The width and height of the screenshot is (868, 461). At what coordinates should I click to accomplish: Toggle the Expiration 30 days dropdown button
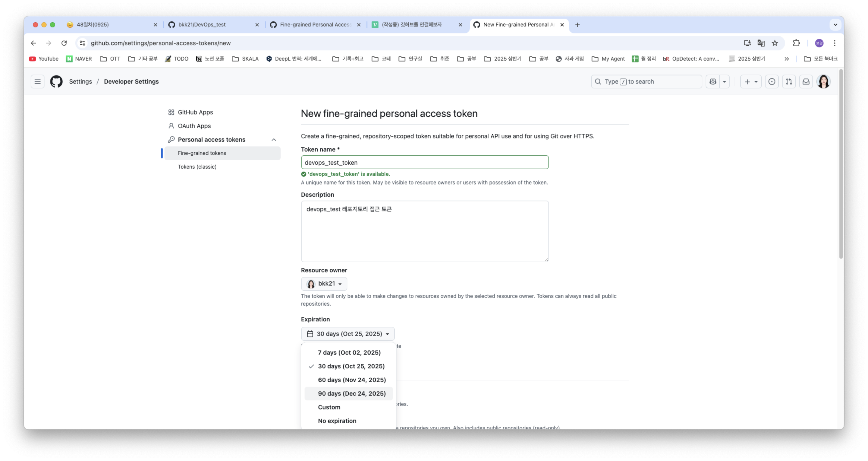[x=348, y=334]
